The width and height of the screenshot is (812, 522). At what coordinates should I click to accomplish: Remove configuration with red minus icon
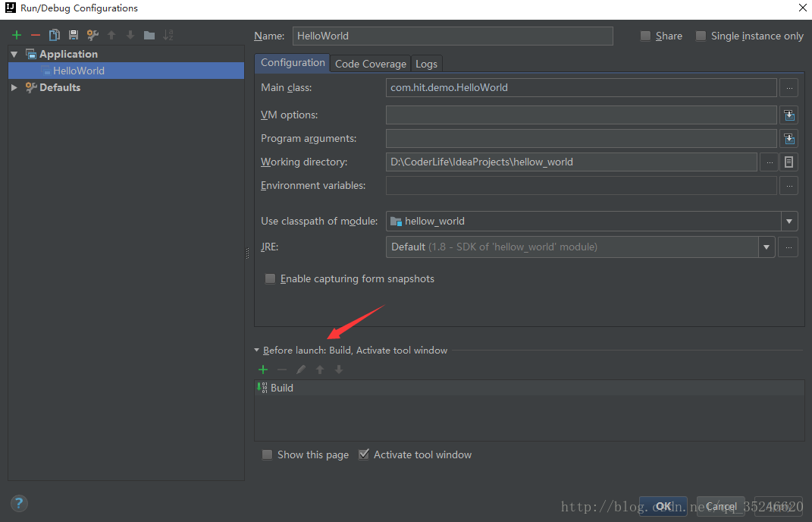36,35
